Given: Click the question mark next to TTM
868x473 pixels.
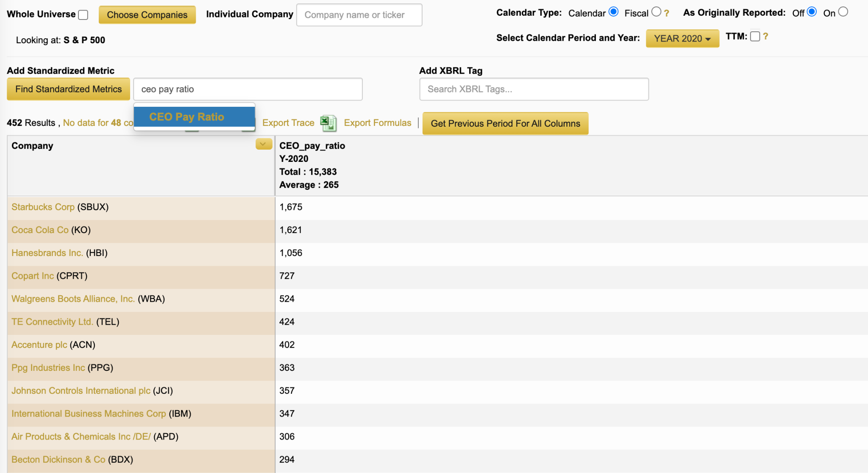Looking at the screenshot, I should click(x=765, y=36).
